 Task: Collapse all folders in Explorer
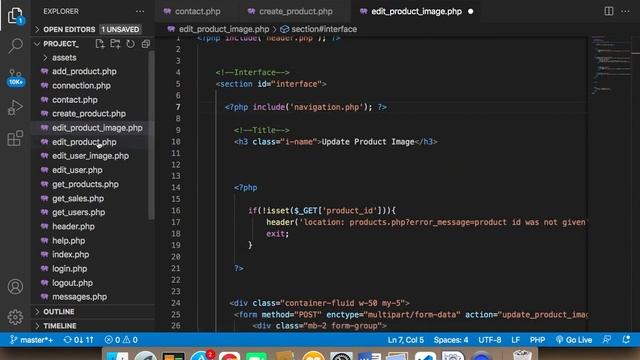coord(146,44)
